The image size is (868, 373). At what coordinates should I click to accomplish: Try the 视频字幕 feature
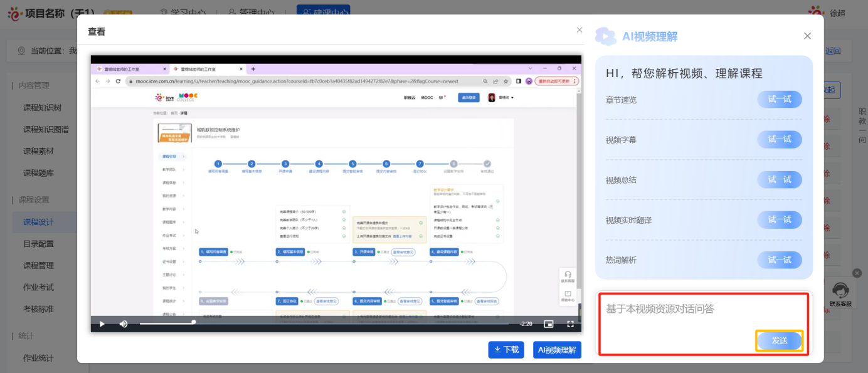(780, 140)
